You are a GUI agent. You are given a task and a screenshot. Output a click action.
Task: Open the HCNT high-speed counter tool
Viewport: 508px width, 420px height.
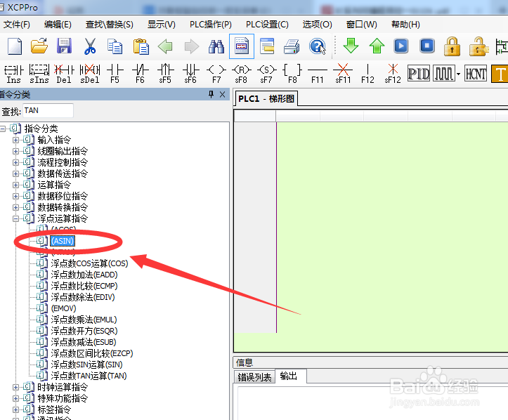476,74
